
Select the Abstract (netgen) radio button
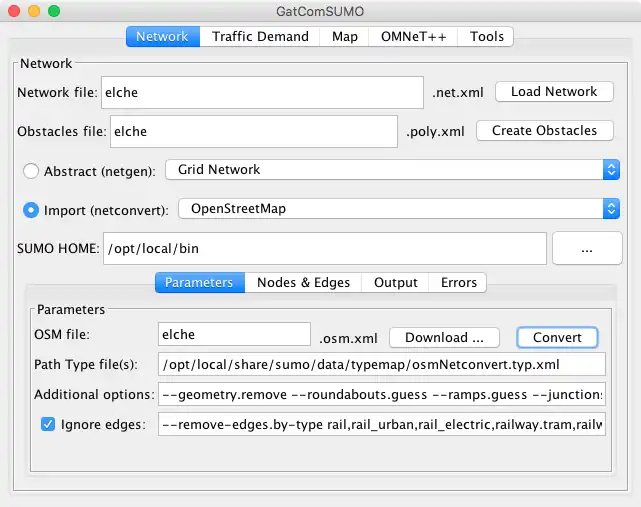point(31,171)
